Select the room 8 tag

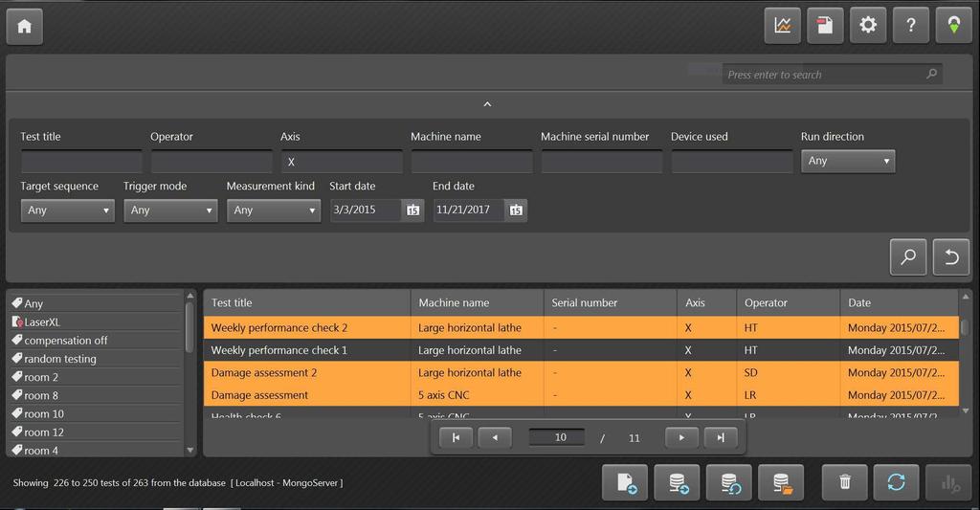(x=97, y=395)
